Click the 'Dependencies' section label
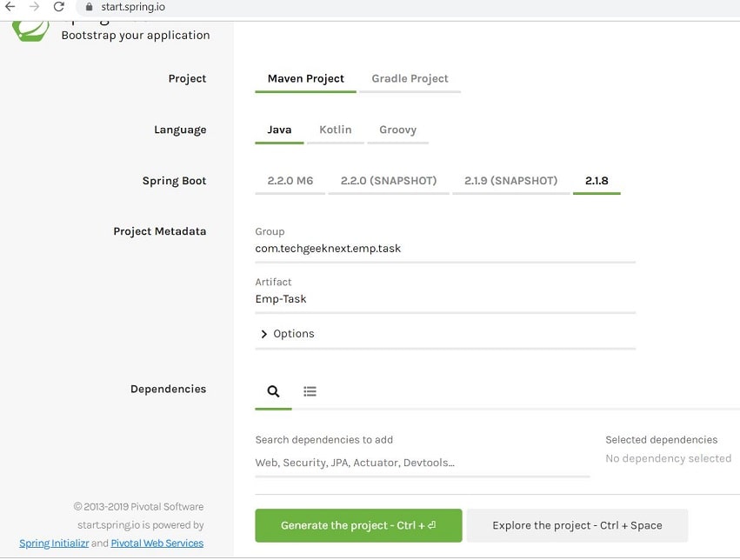Screen dimensions: 740x560 click(x=168, y=390)
